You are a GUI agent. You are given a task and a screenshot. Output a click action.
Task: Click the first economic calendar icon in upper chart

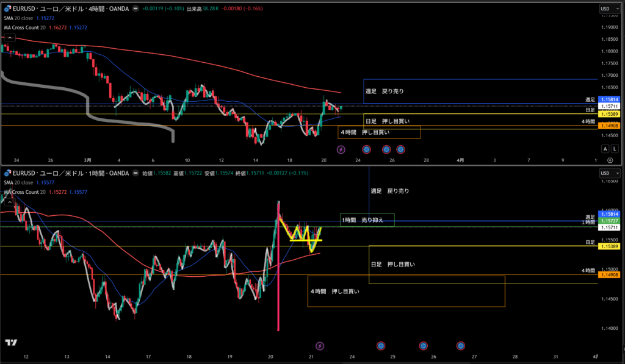[366, 149]
